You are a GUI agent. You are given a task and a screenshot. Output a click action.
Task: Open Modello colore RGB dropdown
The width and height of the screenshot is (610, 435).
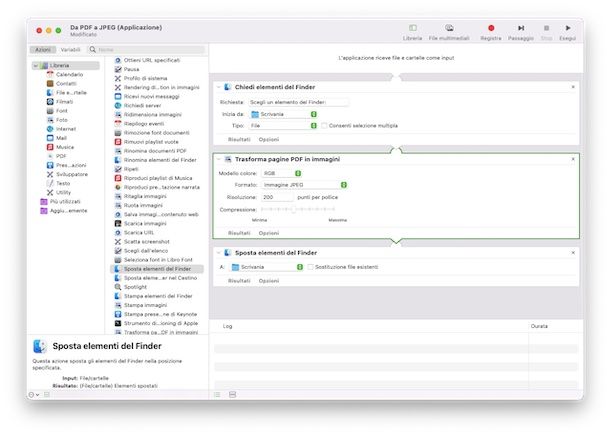pos(282,174)
